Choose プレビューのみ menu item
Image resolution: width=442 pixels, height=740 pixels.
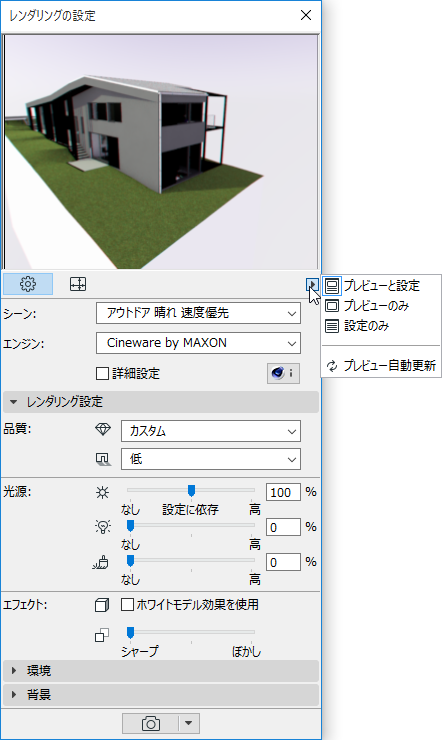[x=381, y=306]
